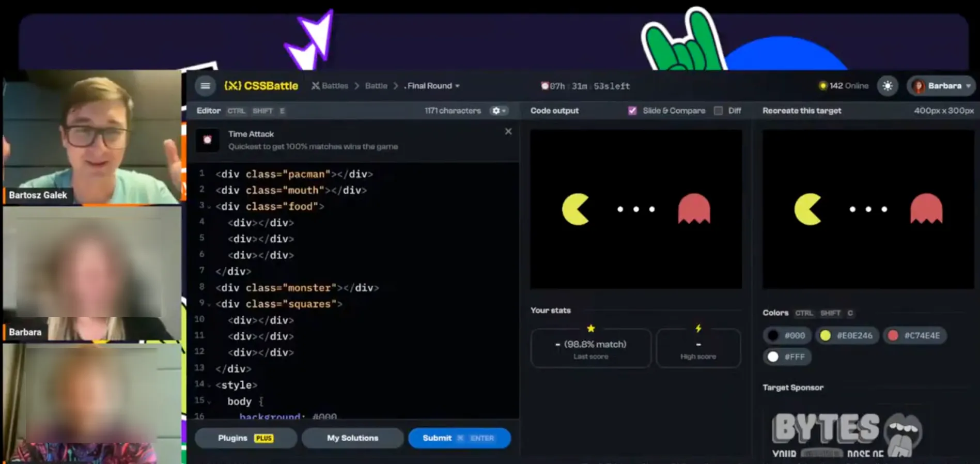
Task: Collapse the food div fold arrow
Action: click(x=209, y=207)
